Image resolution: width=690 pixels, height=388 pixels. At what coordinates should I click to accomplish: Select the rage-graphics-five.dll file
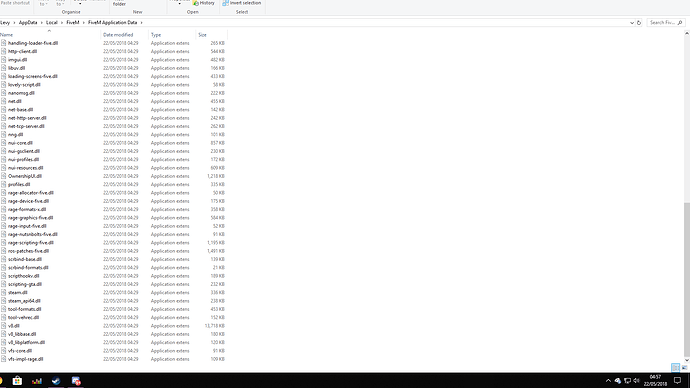(x=30, y=218)
